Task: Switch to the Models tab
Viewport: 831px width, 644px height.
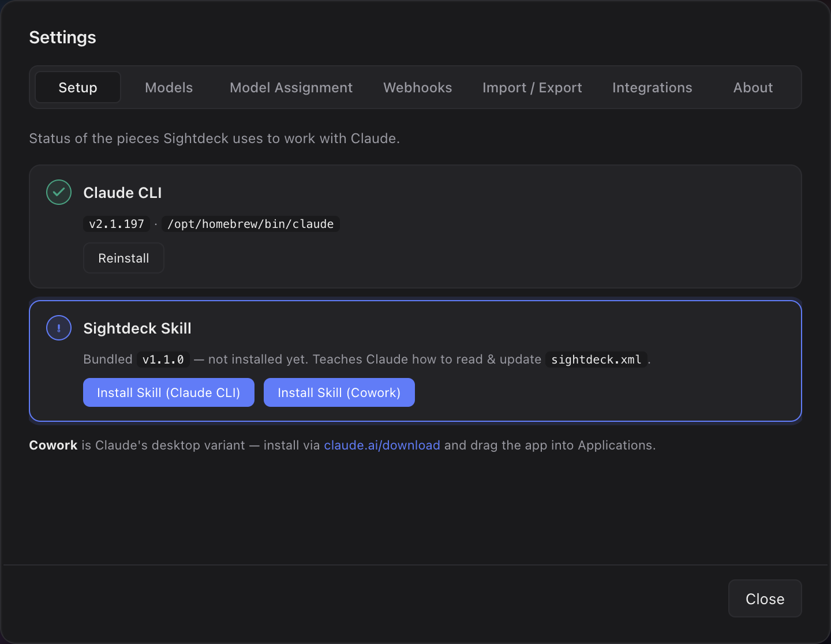Action: pos(169,87)
